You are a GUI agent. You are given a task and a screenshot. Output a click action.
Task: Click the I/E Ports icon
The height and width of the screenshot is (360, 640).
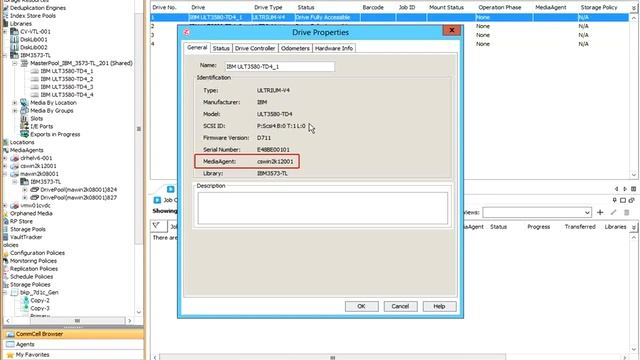coord(24,127)
